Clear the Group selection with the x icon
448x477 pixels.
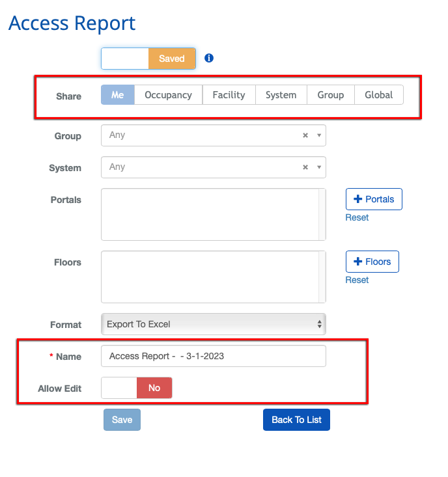(x=305, y=135)
